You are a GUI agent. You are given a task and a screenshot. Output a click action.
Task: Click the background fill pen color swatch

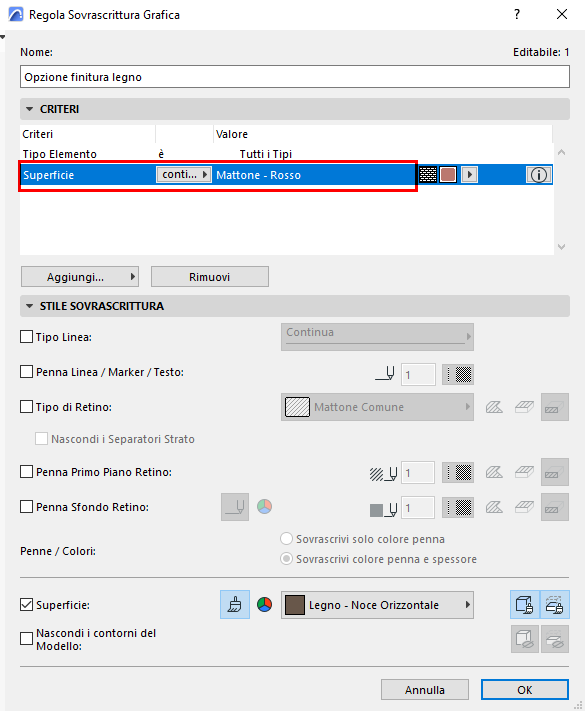pyautogui.click(x=458, y=507)
